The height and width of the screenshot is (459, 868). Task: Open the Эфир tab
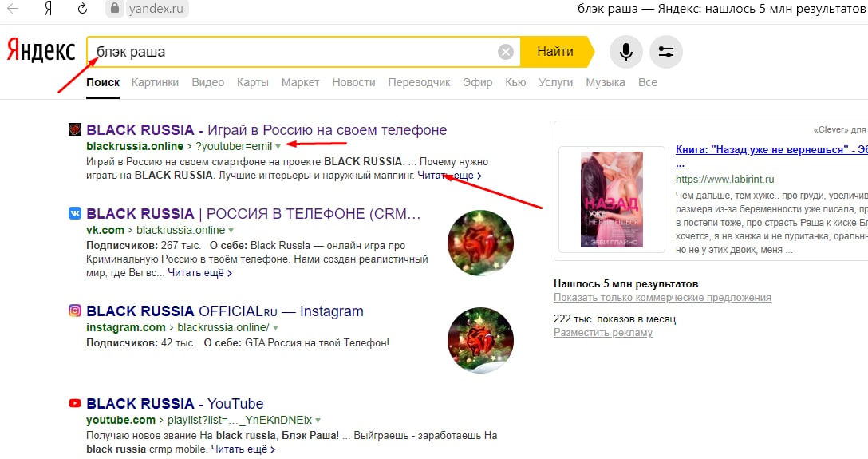click(478, 82)
